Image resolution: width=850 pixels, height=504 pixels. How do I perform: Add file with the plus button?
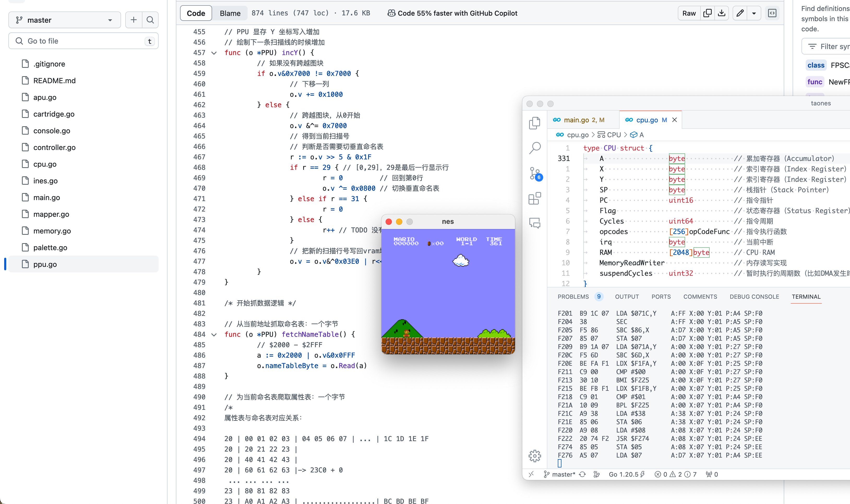pos(134,20)
